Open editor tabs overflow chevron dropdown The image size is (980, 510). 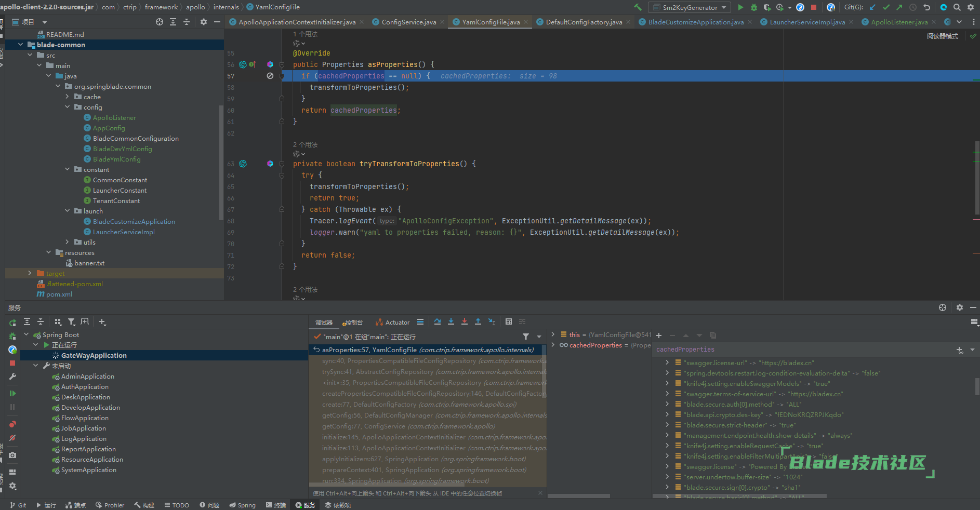(x=959, y=22)
